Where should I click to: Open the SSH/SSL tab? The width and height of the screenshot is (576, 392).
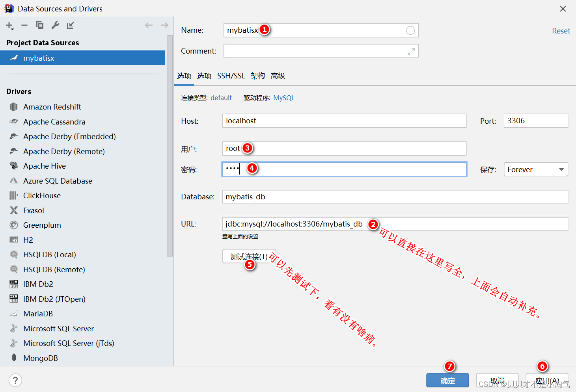(231, 76)
